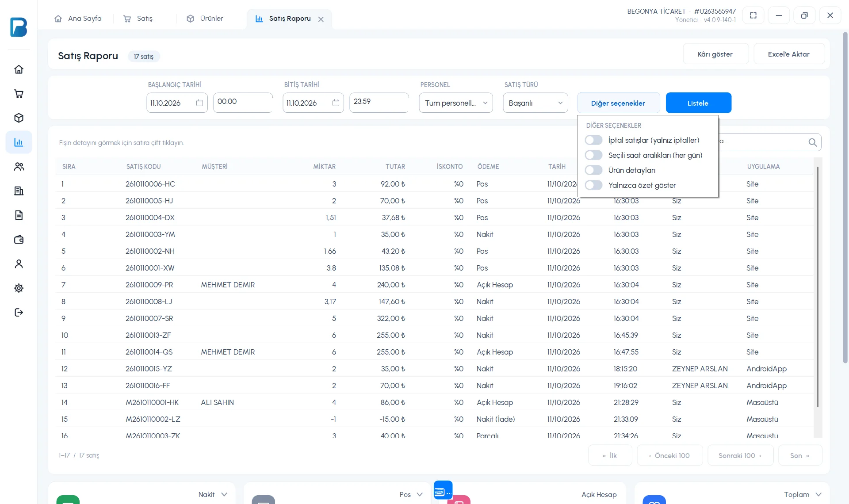
Task: Click the search magnifier icon in the table filter
Action: [812, 142]
